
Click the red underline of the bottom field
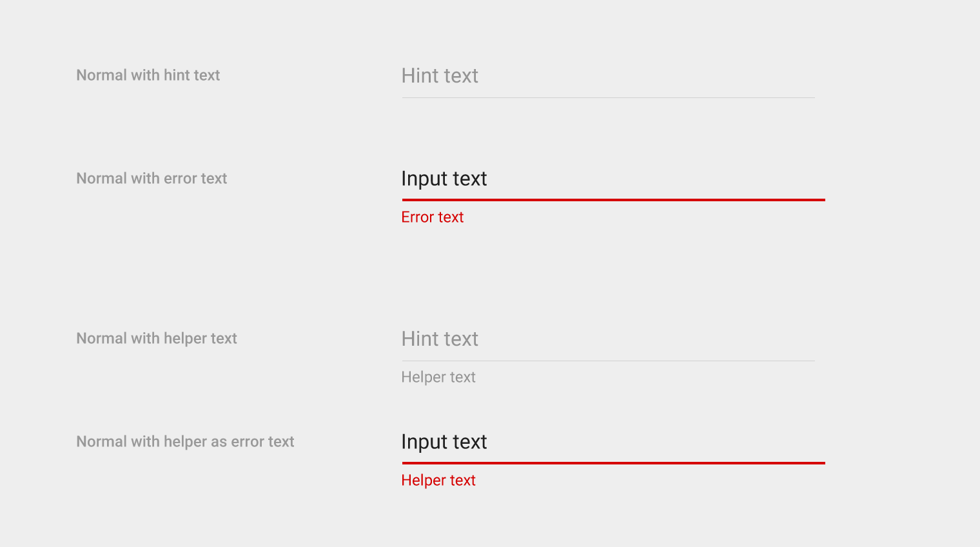coord(612,463)
